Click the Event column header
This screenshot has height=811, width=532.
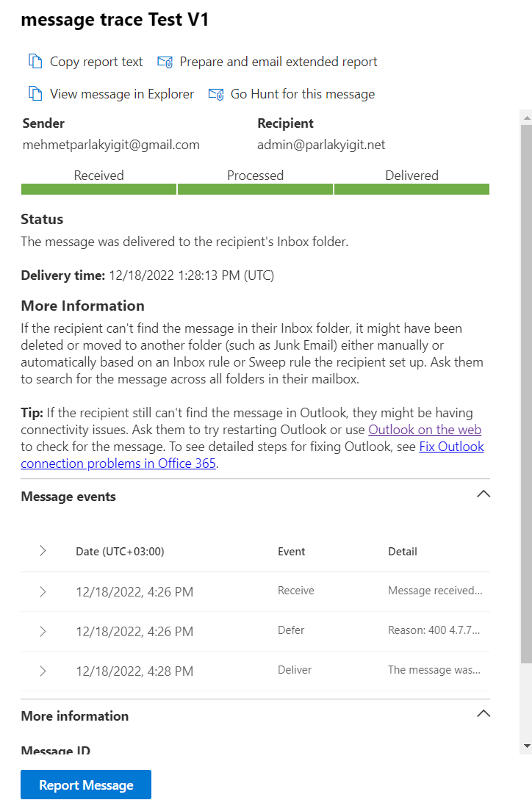pyautogui.click(x=292, y=552)
